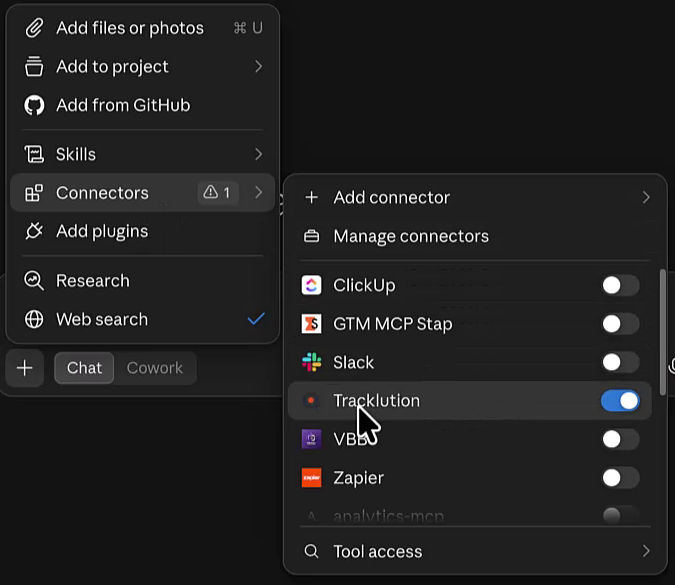
Task: Disable the Tracklution connector toggle
Action: point(620,401)
